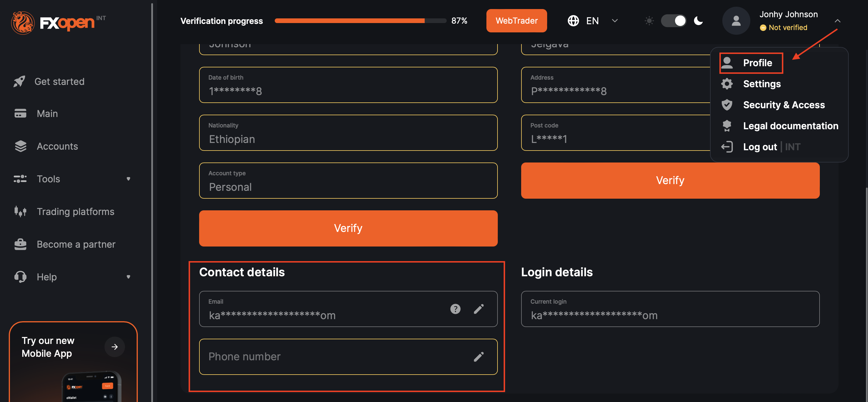Click the mobile app arrow icon

[x=114, y=347]
